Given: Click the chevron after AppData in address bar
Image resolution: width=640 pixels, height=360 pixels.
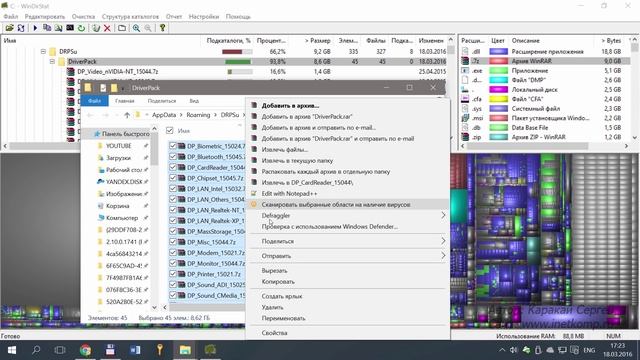Looking at the screenshot, I should pyautogui.click(x=181, y=115).
